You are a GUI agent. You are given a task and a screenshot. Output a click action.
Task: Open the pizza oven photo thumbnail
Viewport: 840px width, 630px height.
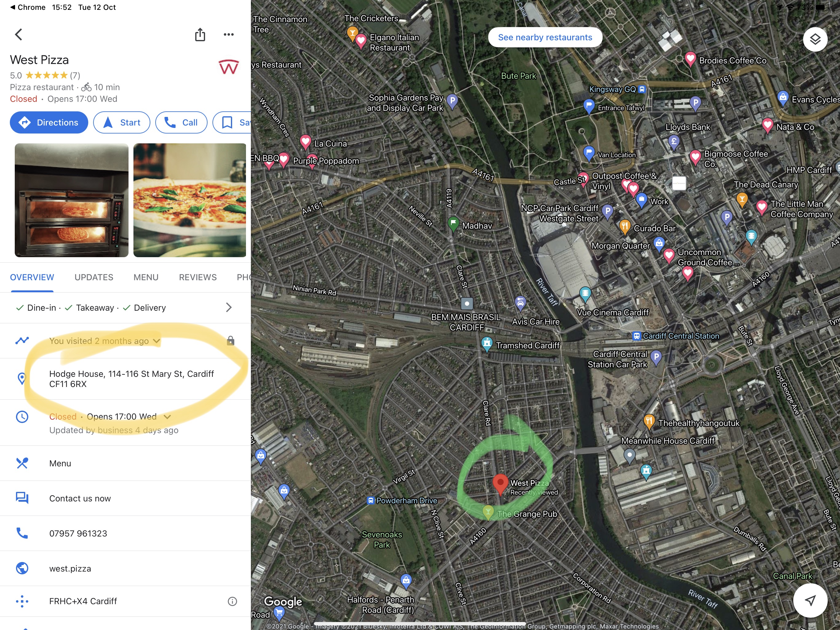[71, 200]
